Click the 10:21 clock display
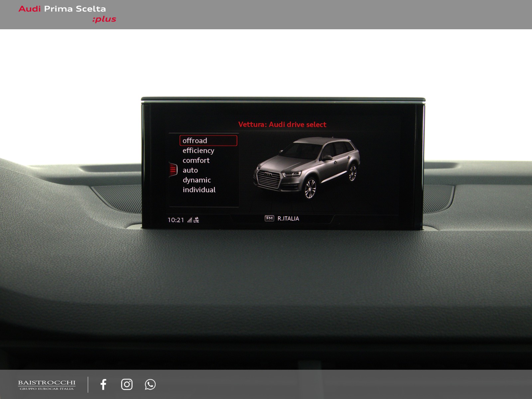 tap(176, 220)
